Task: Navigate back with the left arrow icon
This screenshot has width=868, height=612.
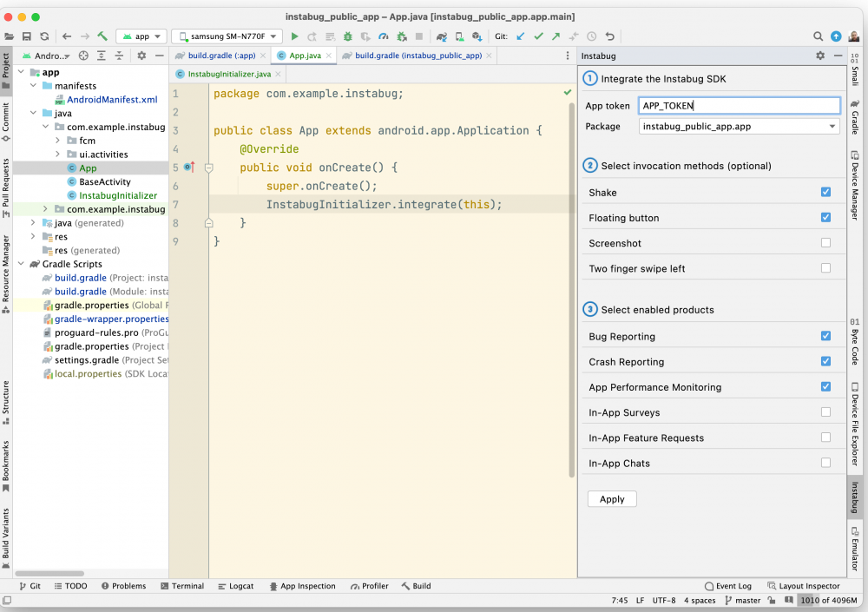Action: tap(67, 36)
